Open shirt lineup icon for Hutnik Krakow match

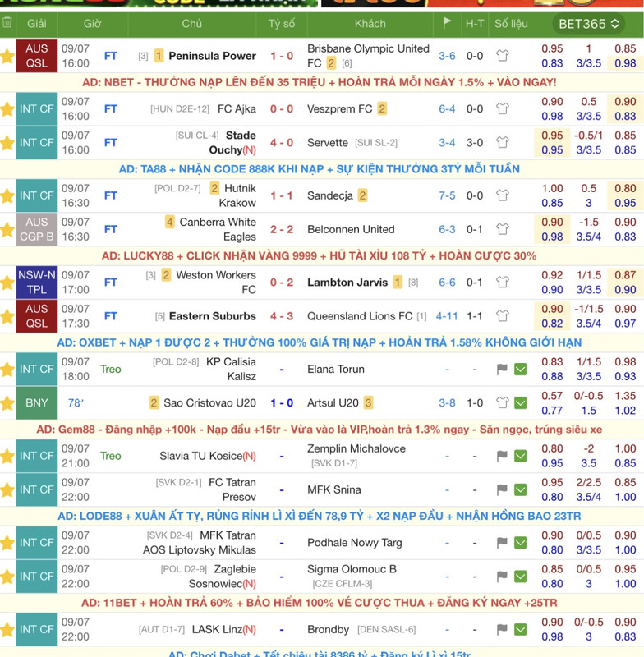tap(503, 195)
